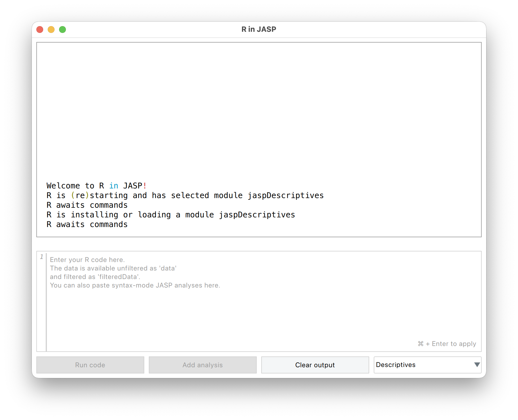This screenshot has width=518, height=420.
Task: Click the "R is installing or loading" line
Action: (x=171, y=215)
